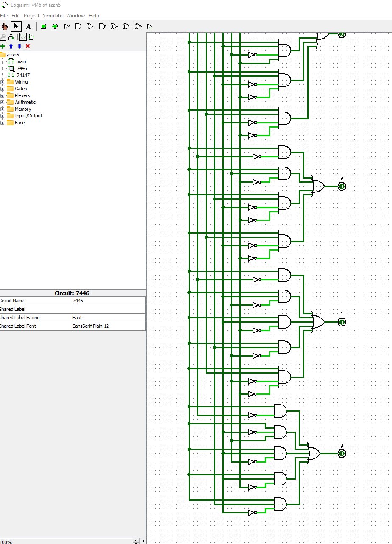Image resolution: width=392 pixels, height=544 pixels.
Task: Expand the Plexers library folder
Action: (x=2, y=95)
